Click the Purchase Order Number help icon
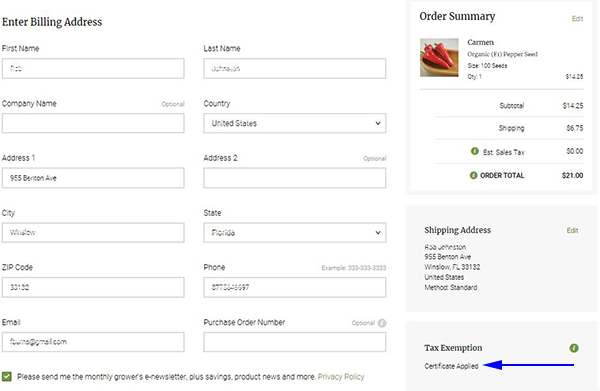This screenshot has height=391, width=600. pyautogui.click(x=382, y=323)
